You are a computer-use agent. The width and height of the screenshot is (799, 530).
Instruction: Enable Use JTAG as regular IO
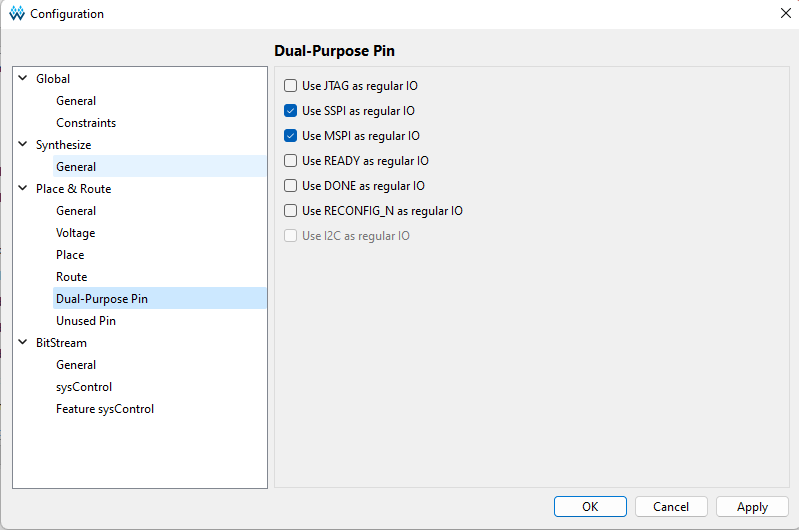[290, 86]
